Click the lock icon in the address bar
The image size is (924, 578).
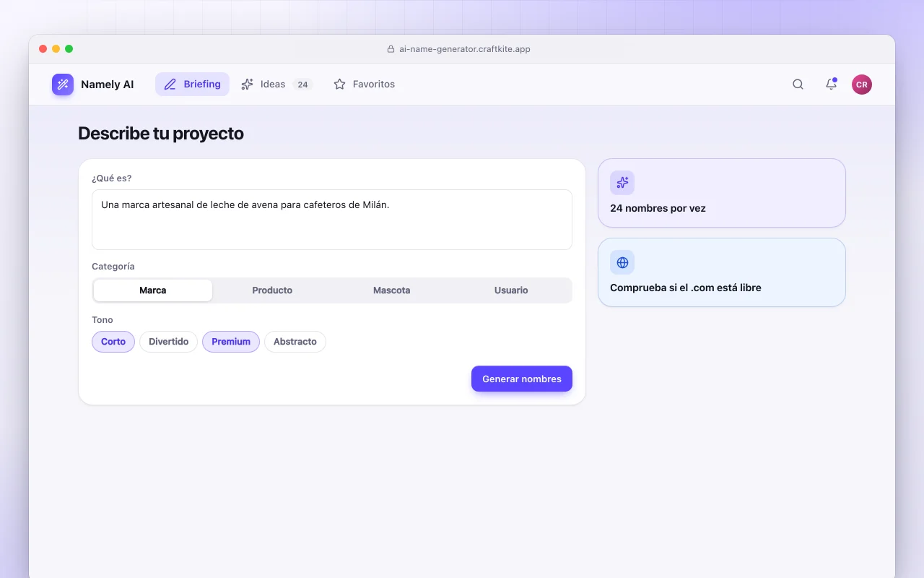(x=391, y=49)
